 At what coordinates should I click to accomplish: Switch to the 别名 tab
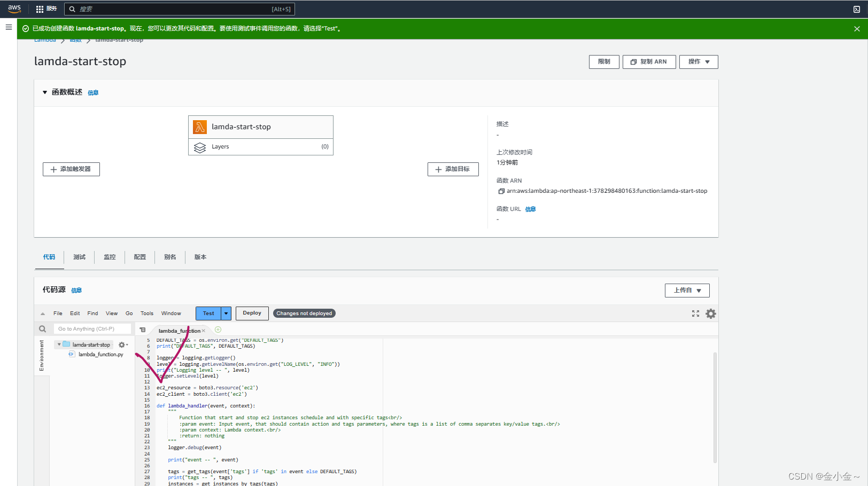point(170,257)
